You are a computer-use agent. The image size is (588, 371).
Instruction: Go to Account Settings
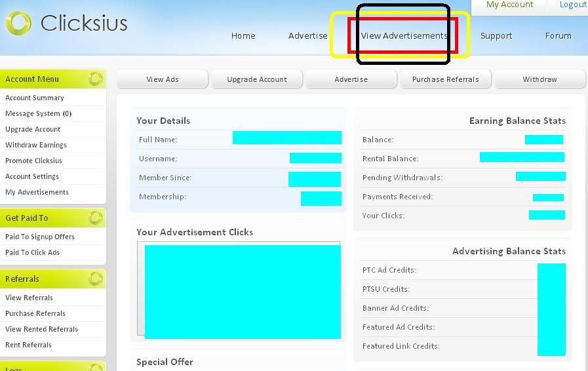coord(32,176)
